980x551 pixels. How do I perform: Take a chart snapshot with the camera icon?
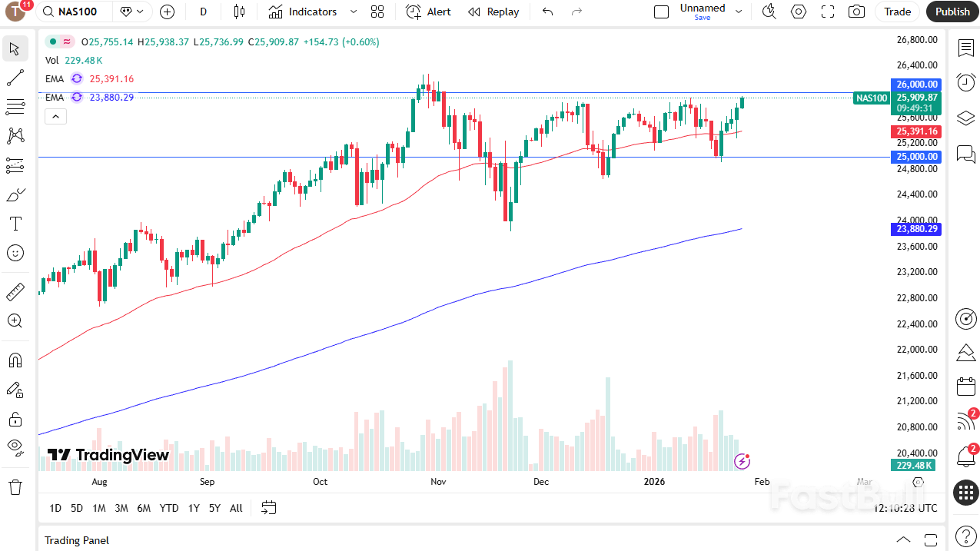pos(856,12)
